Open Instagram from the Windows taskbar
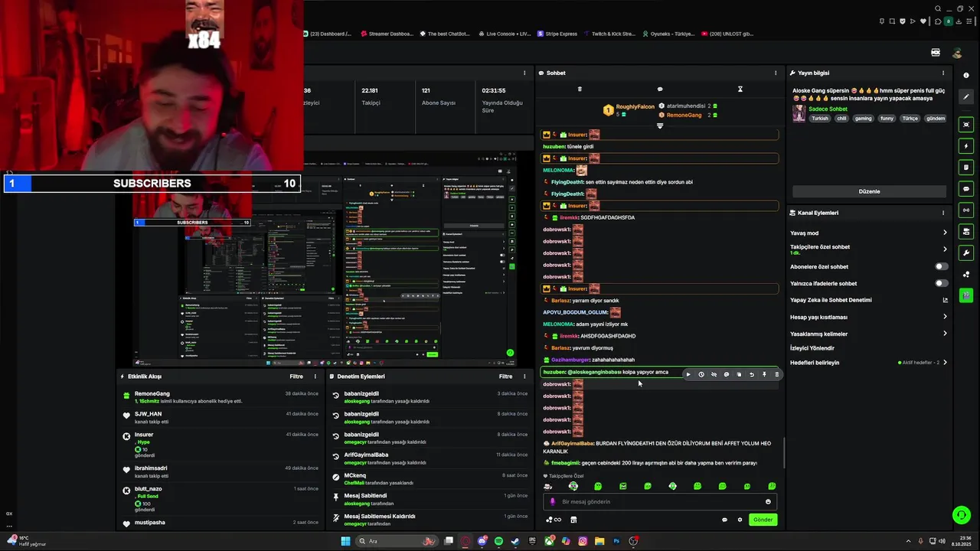The width and height of the screenshot is (980, 551). point(583,541)
